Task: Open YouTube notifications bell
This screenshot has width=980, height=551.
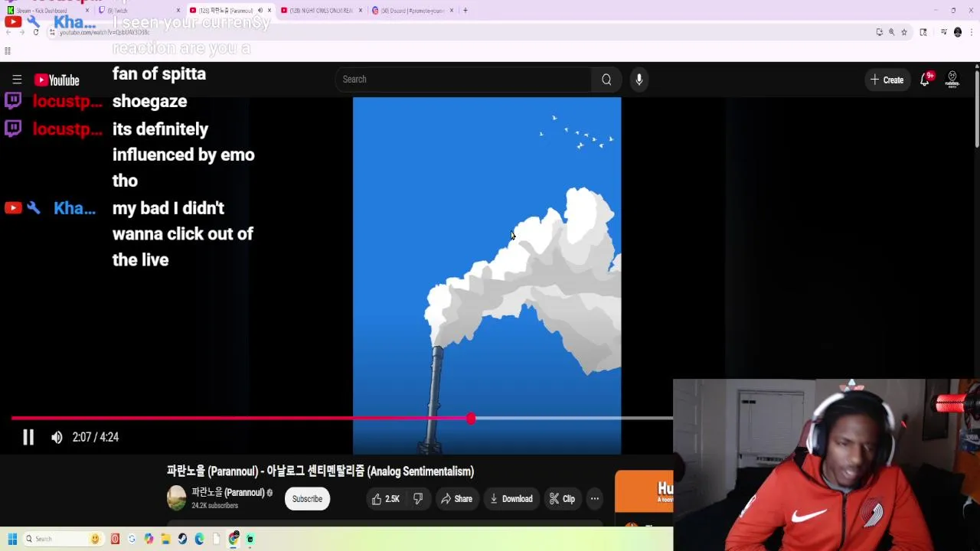Action: pos(925,80)
